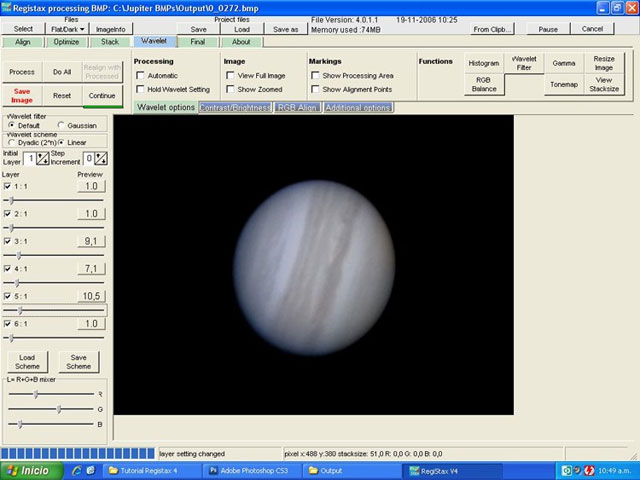The width and height of the screenshot is (640, 480).
Task: Switch to Adobe Photoshop CS3 in taskbar
Action: [x=250, y=469]
